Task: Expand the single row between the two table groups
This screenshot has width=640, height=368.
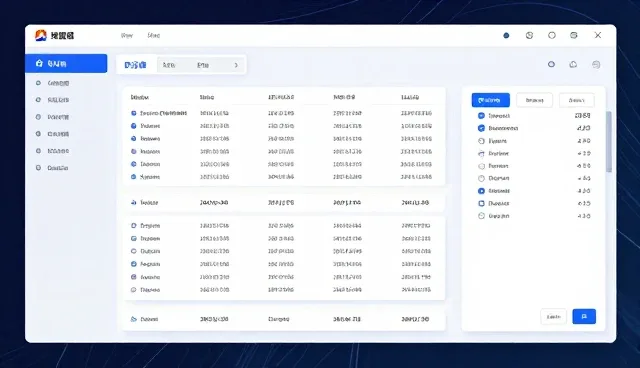Action: point(284,202)
